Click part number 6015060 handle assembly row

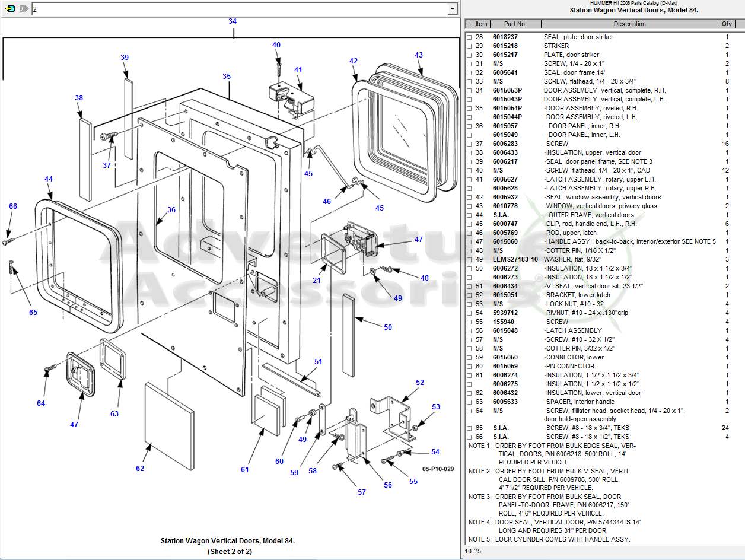coord(505,242)
